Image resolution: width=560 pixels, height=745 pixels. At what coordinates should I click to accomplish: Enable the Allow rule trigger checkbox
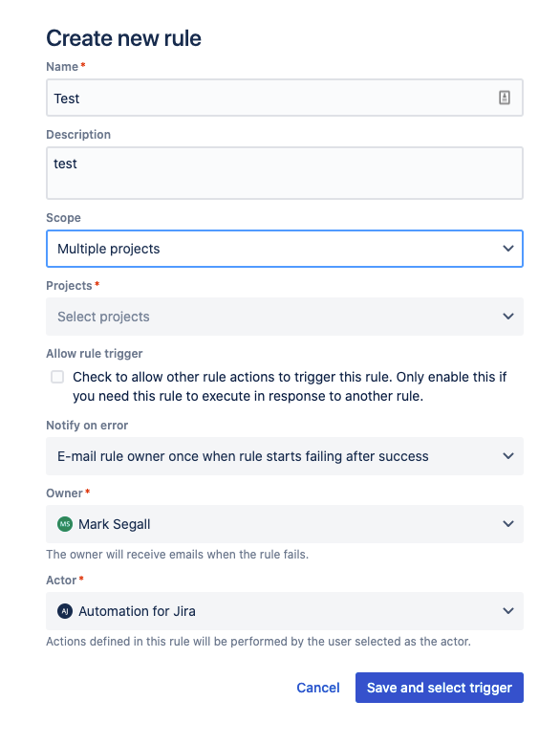point(57,377)
